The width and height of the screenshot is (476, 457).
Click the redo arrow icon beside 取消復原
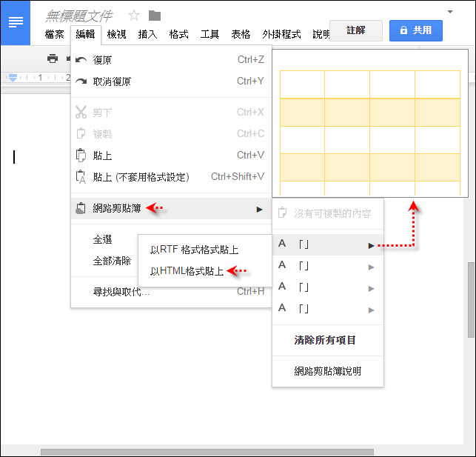pos(81,81)
